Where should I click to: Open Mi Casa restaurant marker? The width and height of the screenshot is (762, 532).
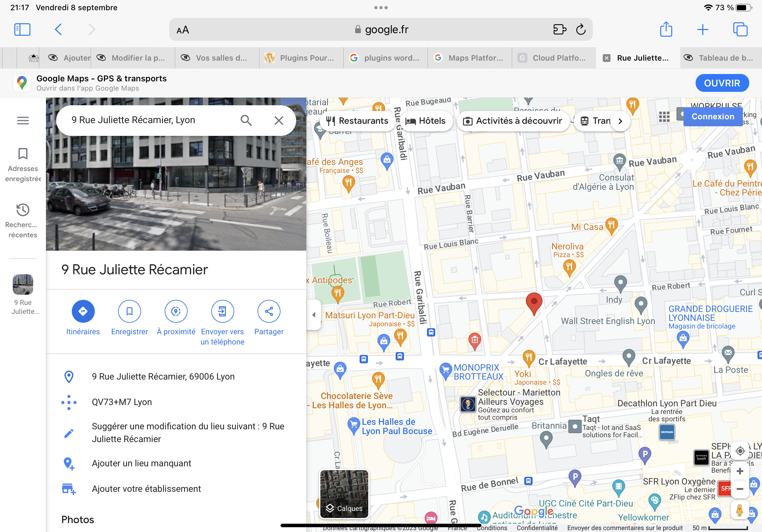611,226
